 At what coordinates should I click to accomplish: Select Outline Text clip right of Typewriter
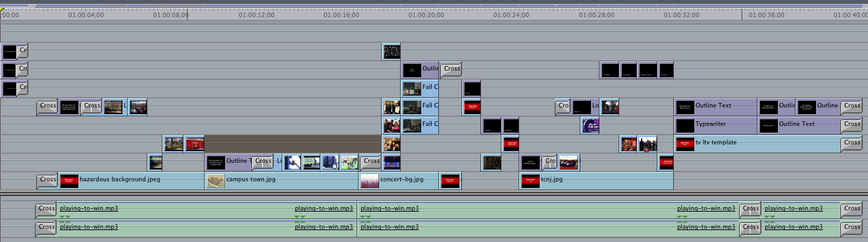[799, 125]
